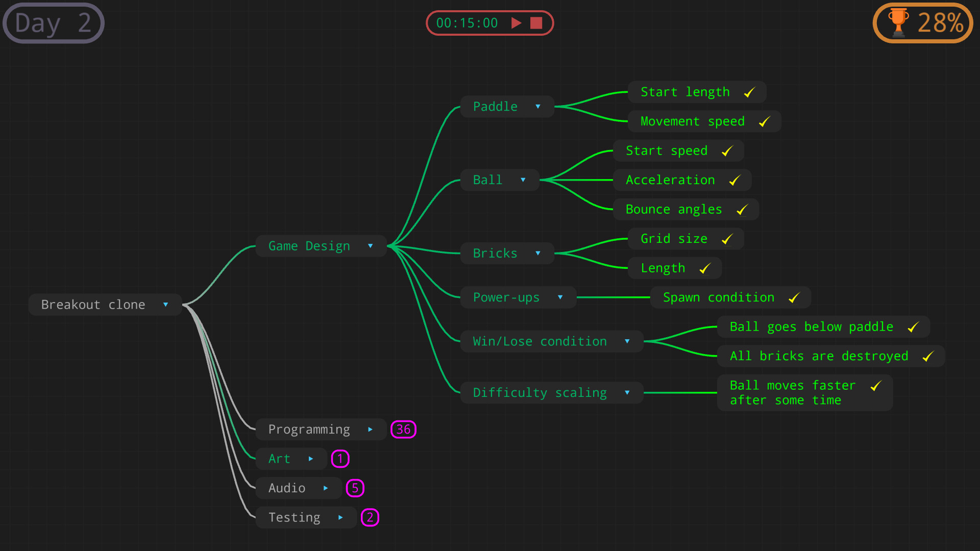Expand the Programming node arrow
Viewport: 980px width, 551px height.
click(x=370, y=430)
